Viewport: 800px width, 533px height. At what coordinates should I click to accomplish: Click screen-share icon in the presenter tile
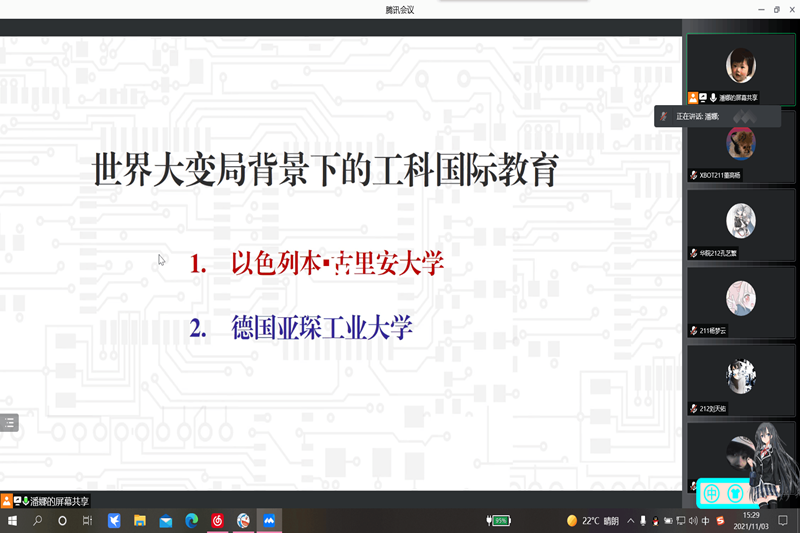point(703,97)
